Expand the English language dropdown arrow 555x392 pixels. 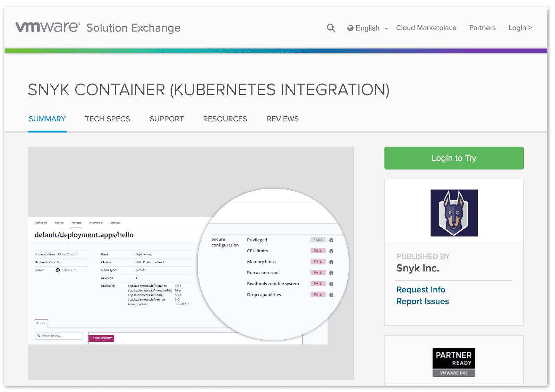(x=386, y=28)
